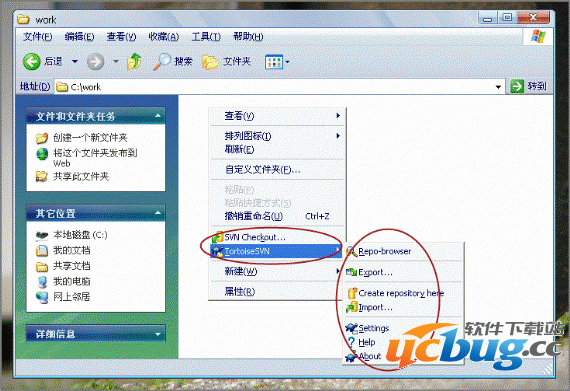Open the 文件(F) menu

(38, 37)
